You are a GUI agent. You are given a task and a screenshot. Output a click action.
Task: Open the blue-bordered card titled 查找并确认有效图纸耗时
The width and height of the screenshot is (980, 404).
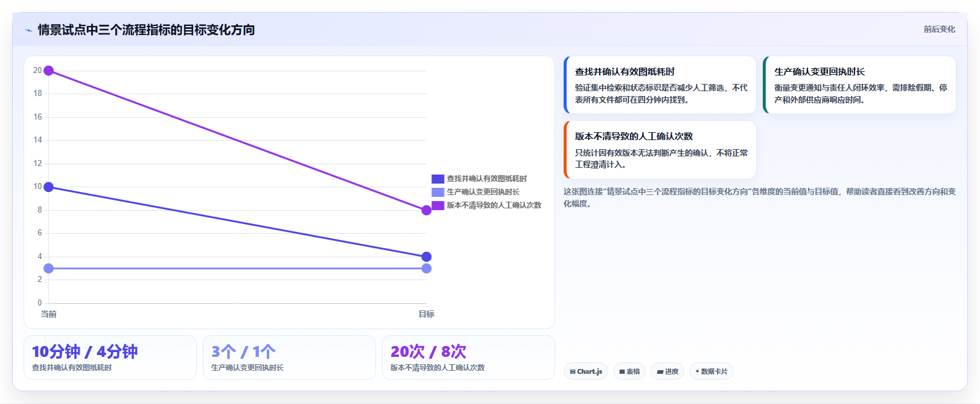coord(660,85)
